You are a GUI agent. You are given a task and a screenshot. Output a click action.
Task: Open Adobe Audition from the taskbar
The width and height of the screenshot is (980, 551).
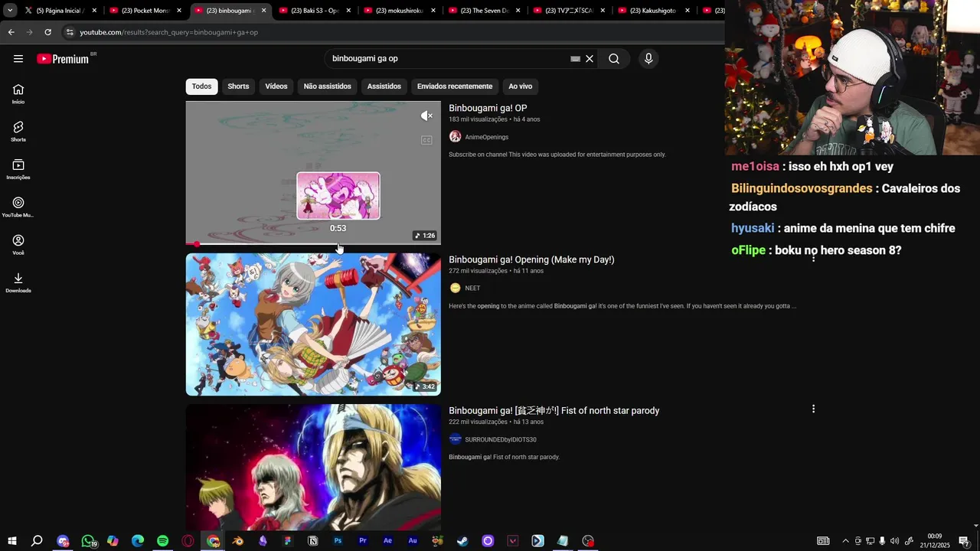(x=413, y=541)
